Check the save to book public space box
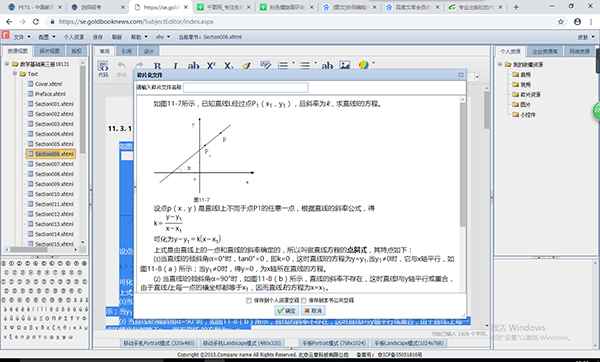The image size is (600, 362). 304,300
